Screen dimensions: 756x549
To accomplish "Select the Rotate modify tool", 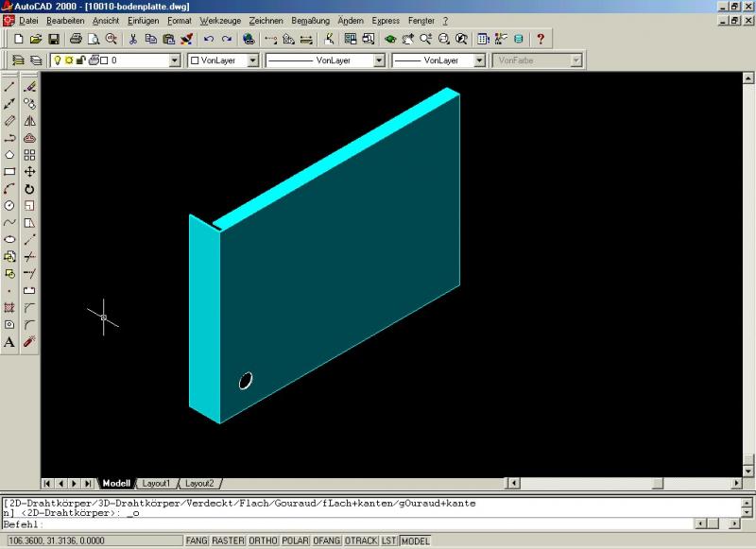I will [x=30, y=189].
